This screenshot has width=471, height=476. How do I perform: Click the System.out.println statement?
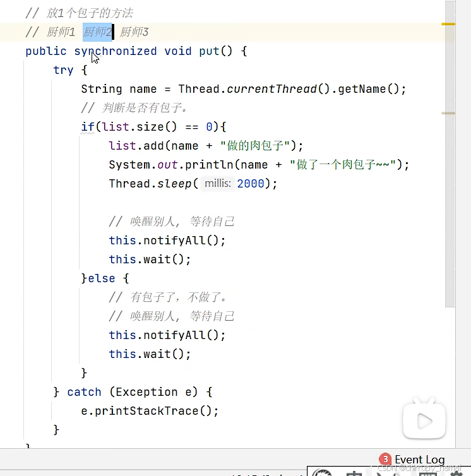click(259, 165)
